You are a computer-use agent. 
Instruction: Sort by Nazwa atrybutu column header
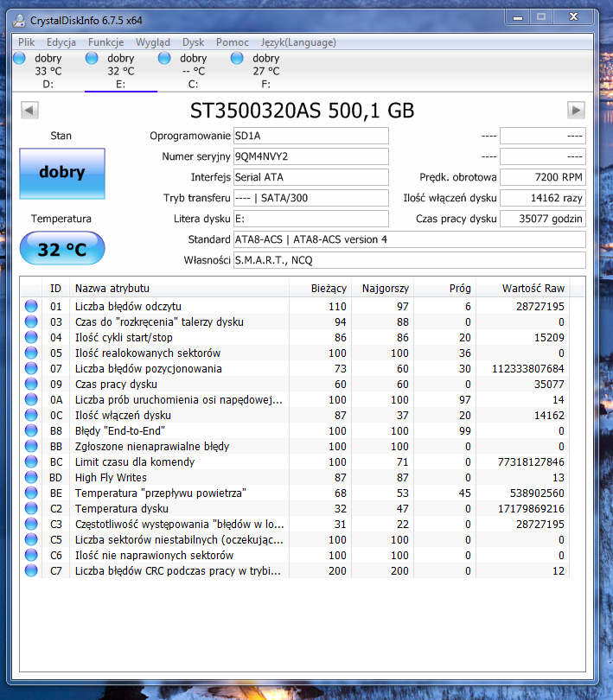[179, 289]
